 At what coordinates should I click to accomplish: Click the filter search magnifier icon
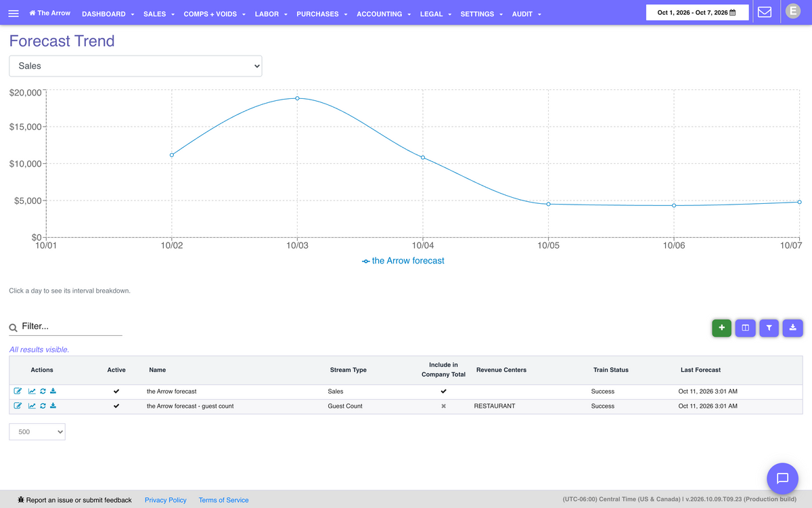tap(14, 328)
